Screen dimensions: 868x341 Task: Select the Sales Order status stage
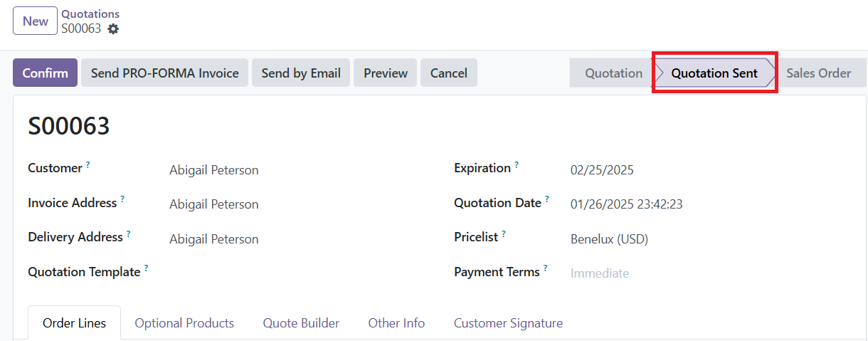point(818,73)
